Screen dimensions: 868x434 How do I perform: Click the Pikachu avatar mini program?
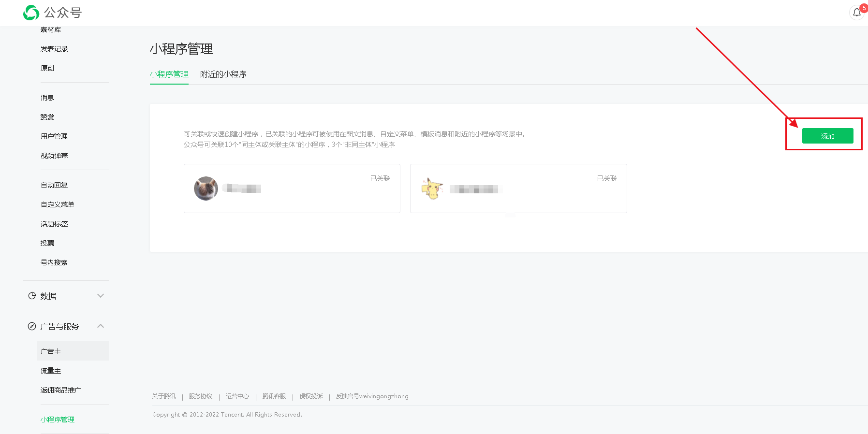point(432,189)
